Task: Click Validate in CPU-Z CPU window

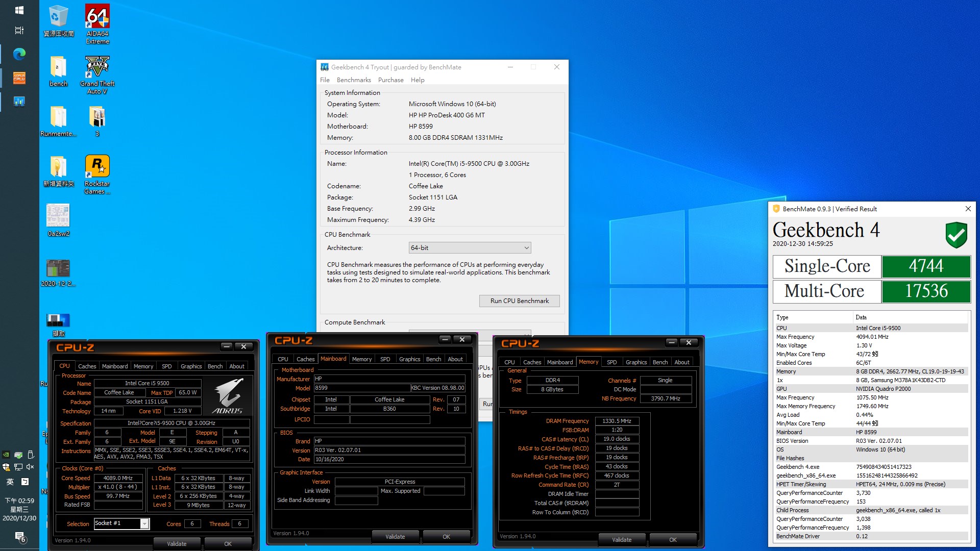Action: [177, 544]
